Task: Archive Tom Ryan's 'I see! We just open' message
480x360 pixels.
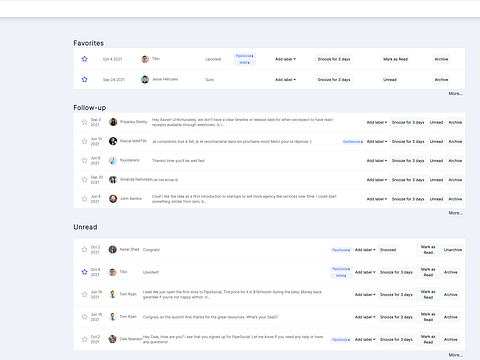Action: tap(451, 295)
